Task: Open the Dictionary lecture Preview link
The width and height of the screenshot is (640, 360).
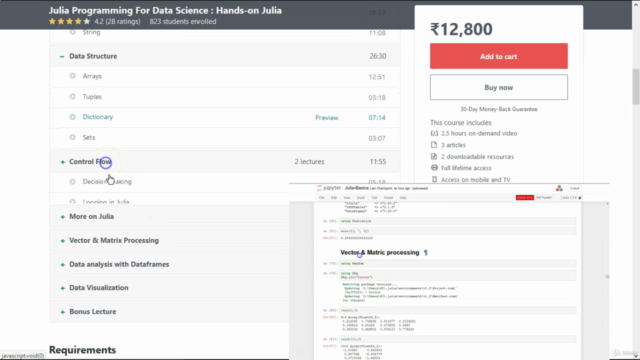Action: coord(327,118)
